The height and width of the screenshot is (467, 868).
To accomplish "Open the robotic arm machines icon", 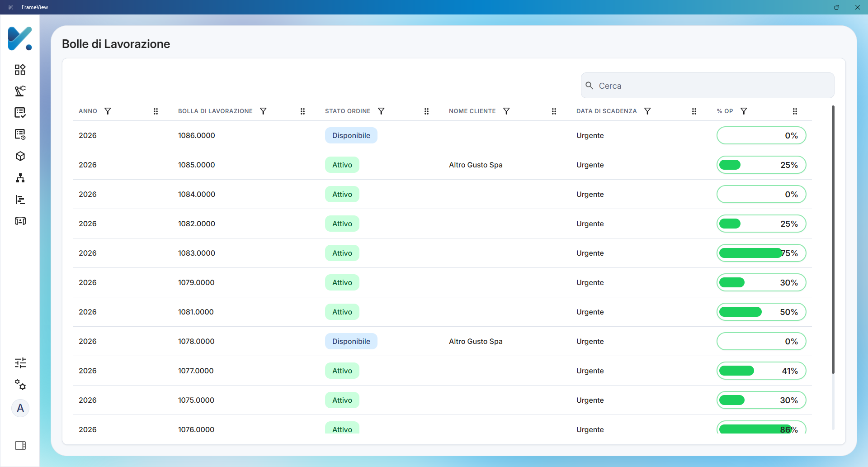I will pos(20,91).
